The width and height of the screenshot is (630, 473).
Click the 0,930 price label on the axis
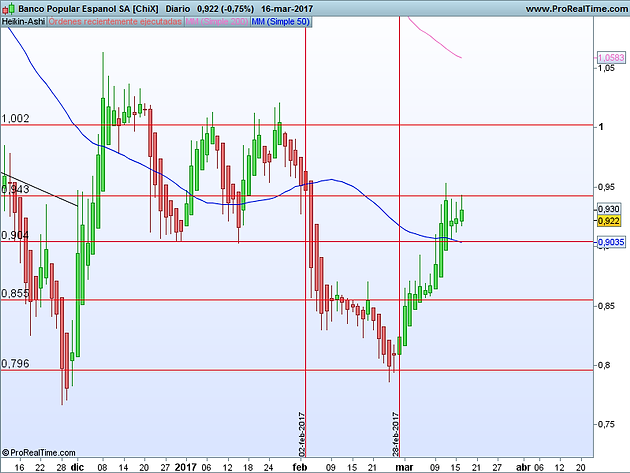pyautogui.click(x=609, y=209)
